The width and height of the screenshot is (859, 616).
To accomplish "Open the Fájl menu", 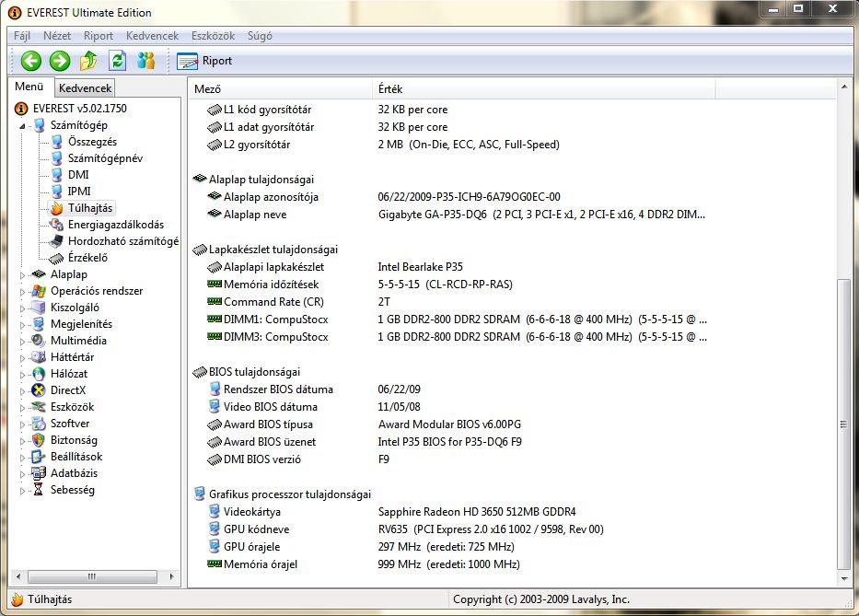I will click(22, 36).
